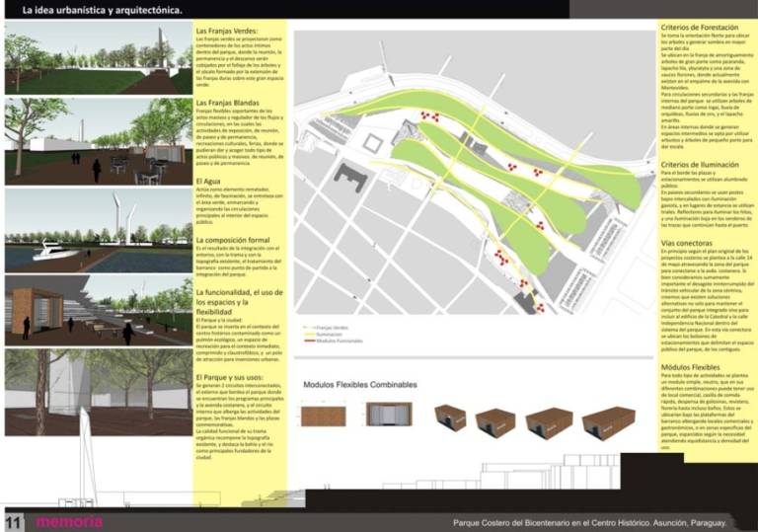The width and height of the screenshot is (758, 532).
Task: Click the pink 'memoria' footer label
Action: pyautogui.click(x=69, y=521)
